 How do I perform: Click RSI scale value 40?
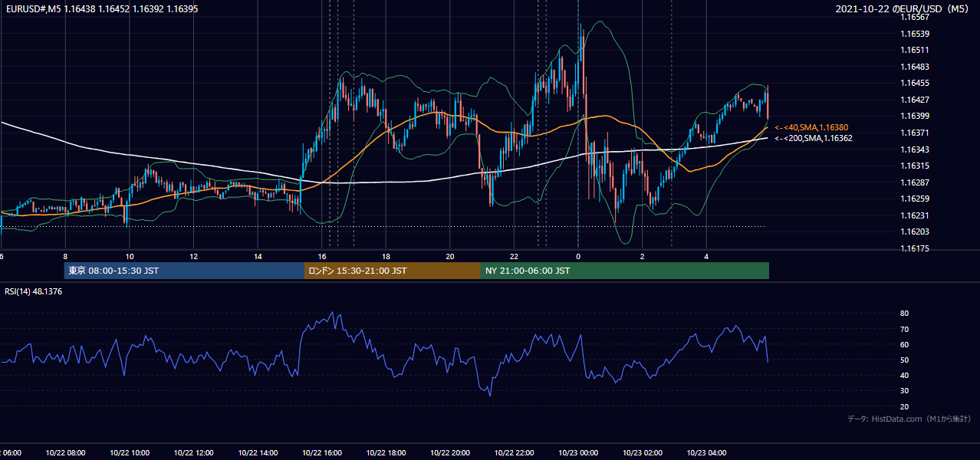[x=904, y=375]
